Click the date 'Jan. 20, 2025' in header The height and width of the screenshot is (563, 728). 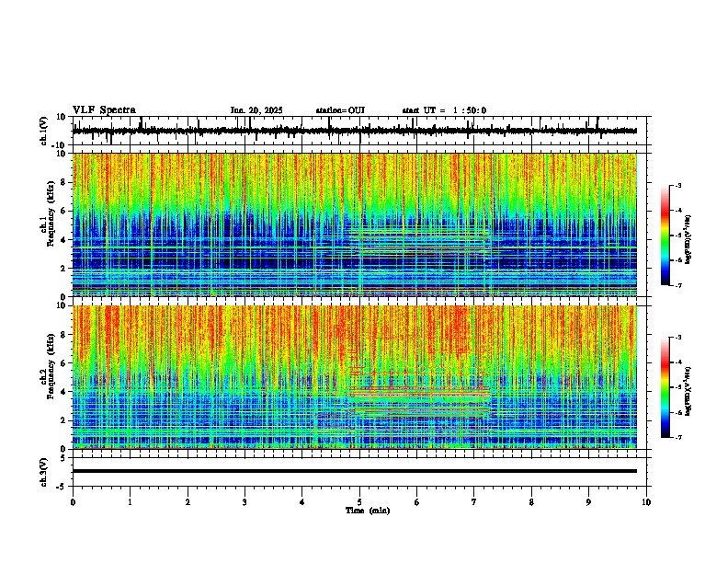(256, 110)
